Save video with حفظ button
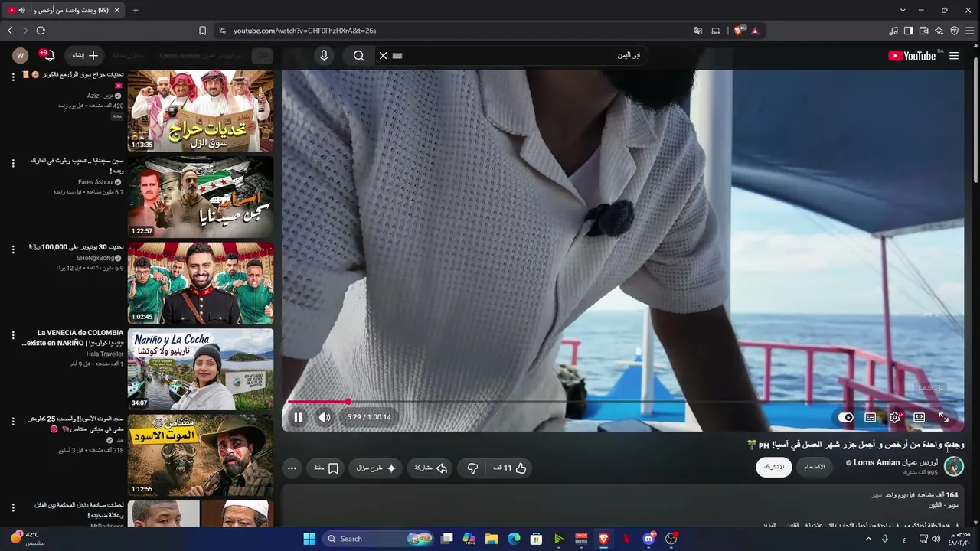This screenshot has width=980, height=551. tap(326, 468)
